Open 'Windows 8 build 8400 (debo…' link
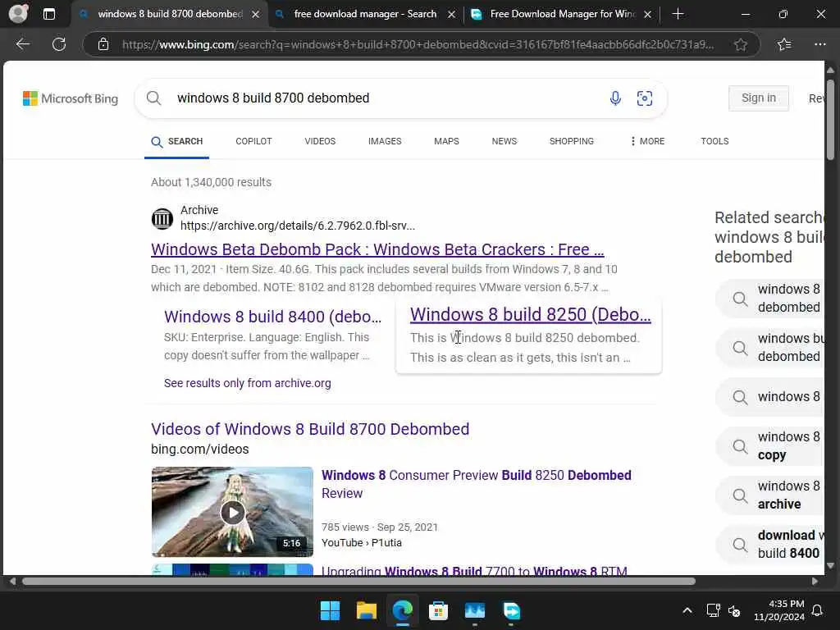Viewport: 840px width, 630px height. pos(272,317)
